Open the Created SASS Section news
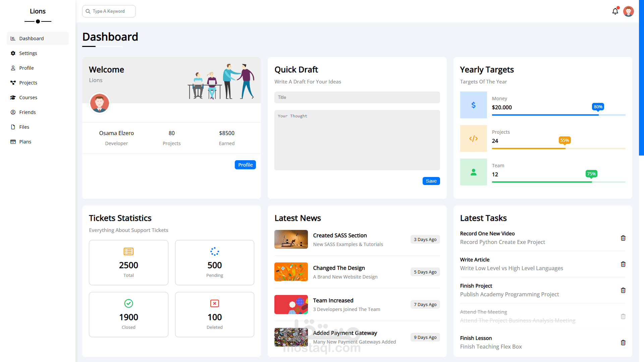The image size is (644, 362). tap(340, 235)
